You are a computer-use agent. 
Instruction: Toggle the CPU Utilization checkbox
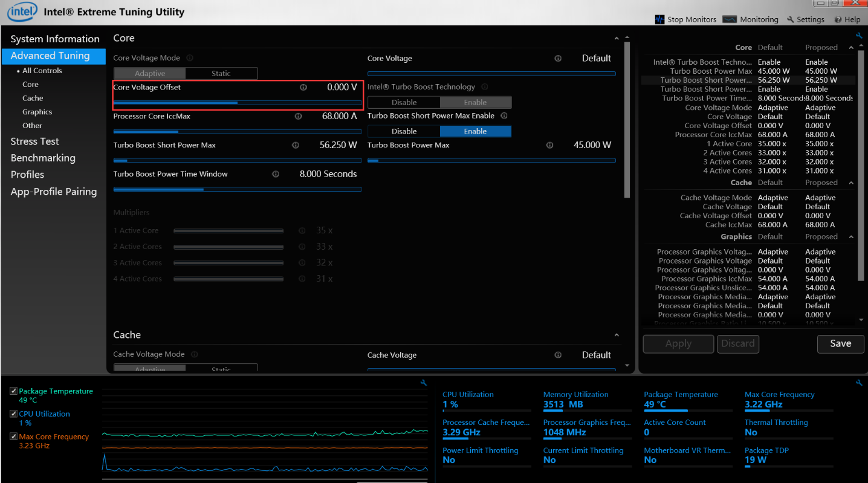(13, 414)
